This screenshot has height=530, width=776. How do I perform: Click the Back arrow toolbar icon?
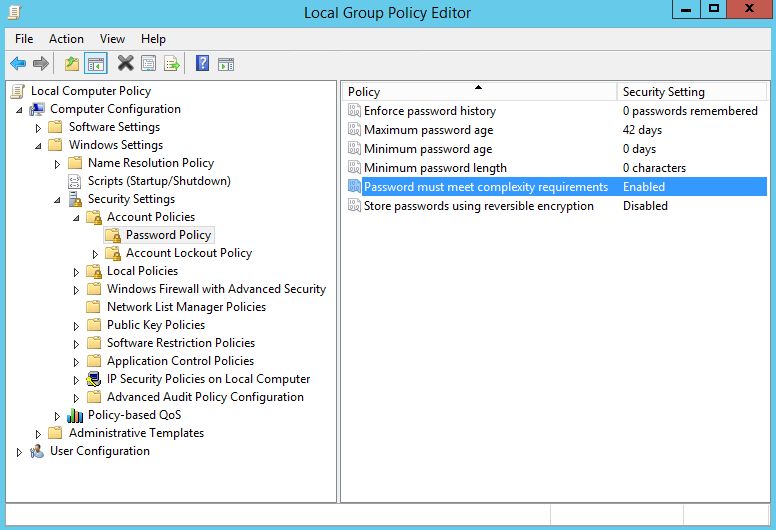(18, 64)
